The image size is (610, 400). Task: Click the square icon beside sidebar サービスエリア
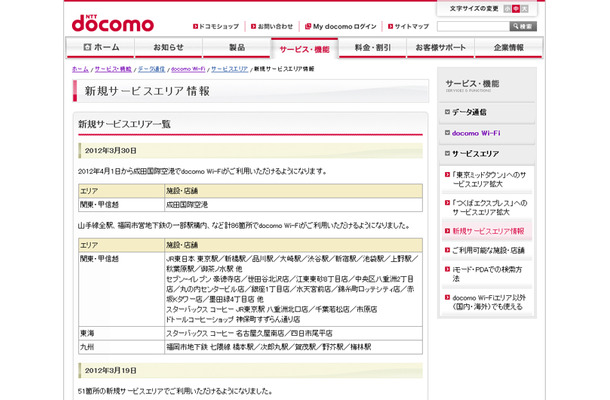(x=447, y=153)
